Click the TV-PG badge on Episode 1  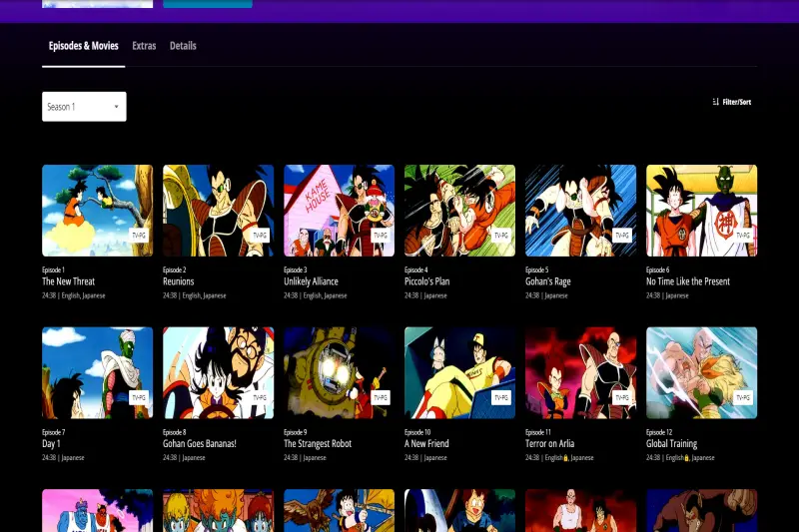(x=139, y=236)
